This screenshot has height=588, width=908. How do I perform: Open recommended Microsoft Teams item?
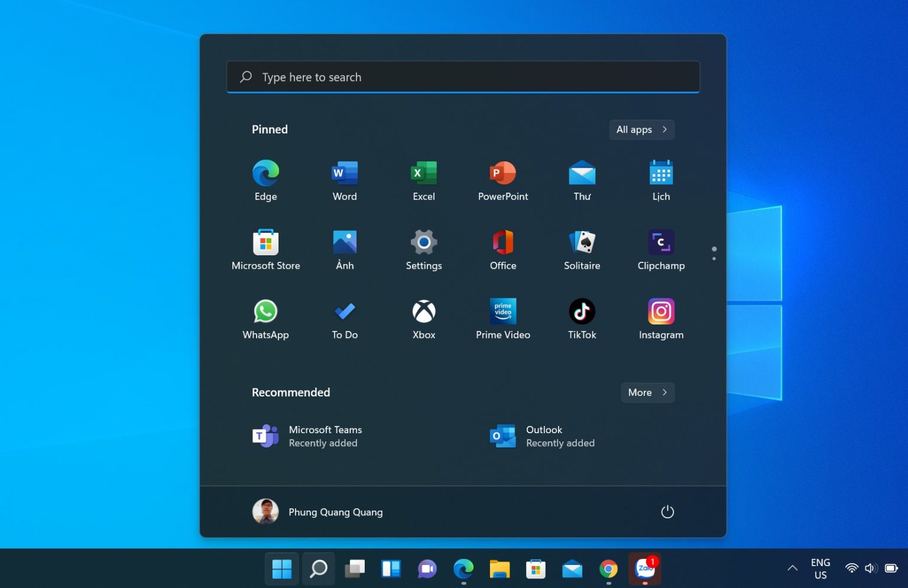coord(307,436)
